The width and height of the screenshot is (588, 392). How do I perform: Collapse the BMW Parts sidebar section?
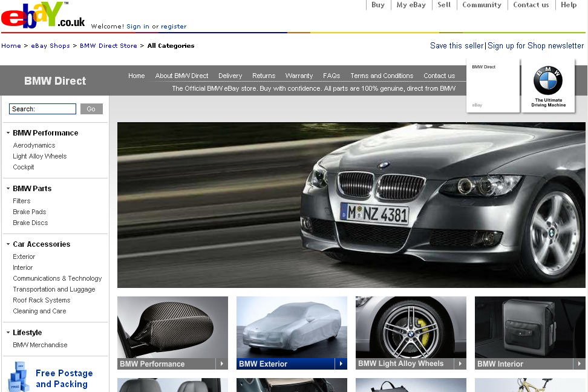pyautogui.click(x=8, y=189)
